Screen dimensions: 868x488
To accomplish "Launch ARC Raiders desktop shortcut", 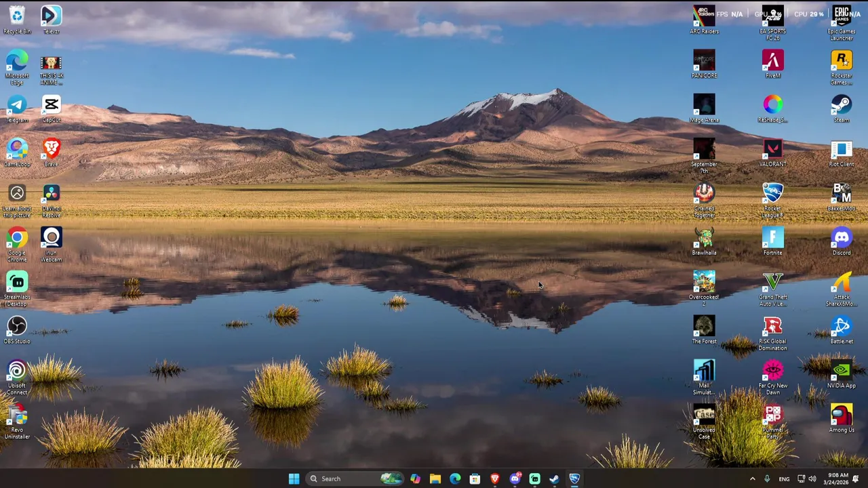I will pos(704,20).
